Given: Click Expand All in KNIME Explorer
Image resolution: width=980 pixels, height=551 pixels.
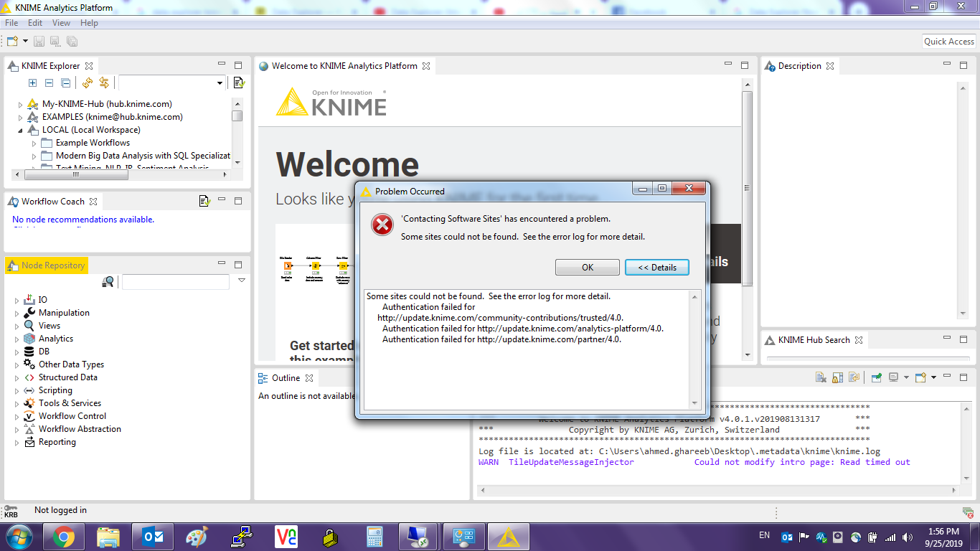Looking at the screenshot, I should tap(32, 83).
